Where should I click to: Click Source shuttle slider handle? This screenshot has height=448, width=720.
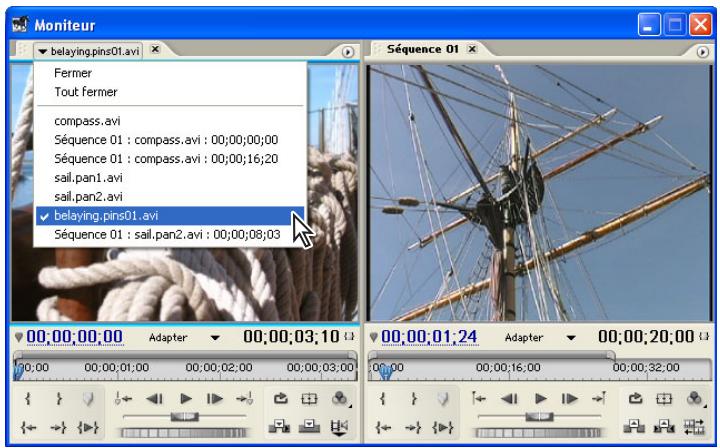tap(185, 416)
